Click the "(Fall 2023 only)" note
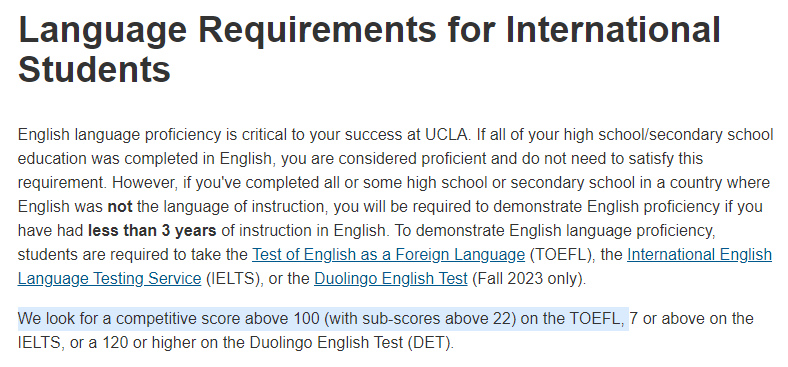788x367 pixels. (529, 279)
